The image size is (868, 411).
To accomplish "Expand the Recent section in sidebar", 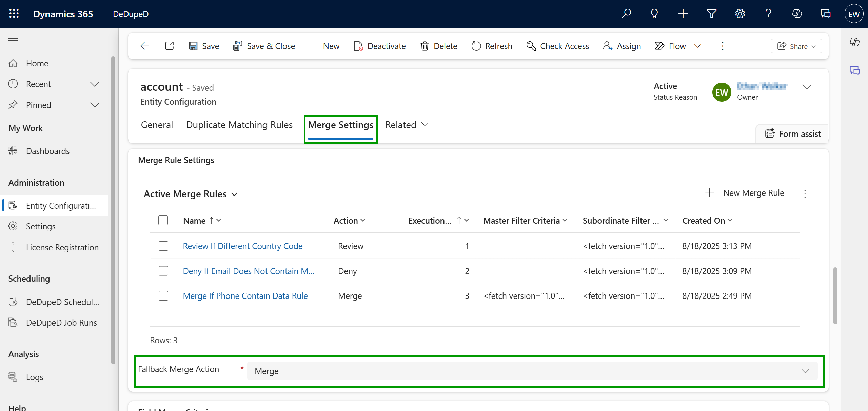I will [95, 84].
